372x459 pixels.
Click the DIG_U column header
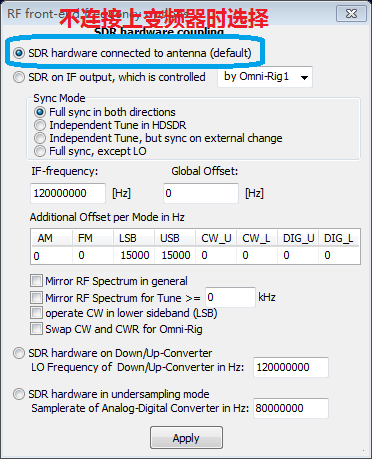point(298,238)
